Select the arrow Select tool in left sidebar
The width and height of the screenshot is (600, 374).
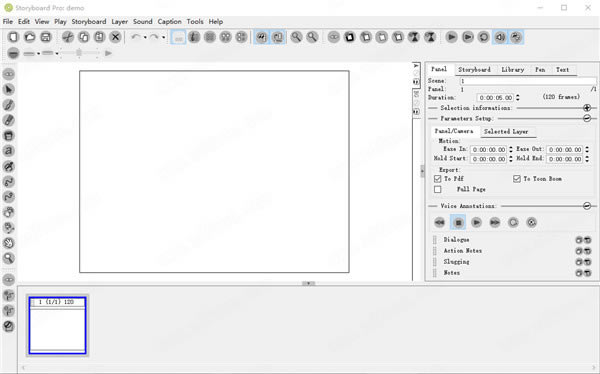pos(8,90)
